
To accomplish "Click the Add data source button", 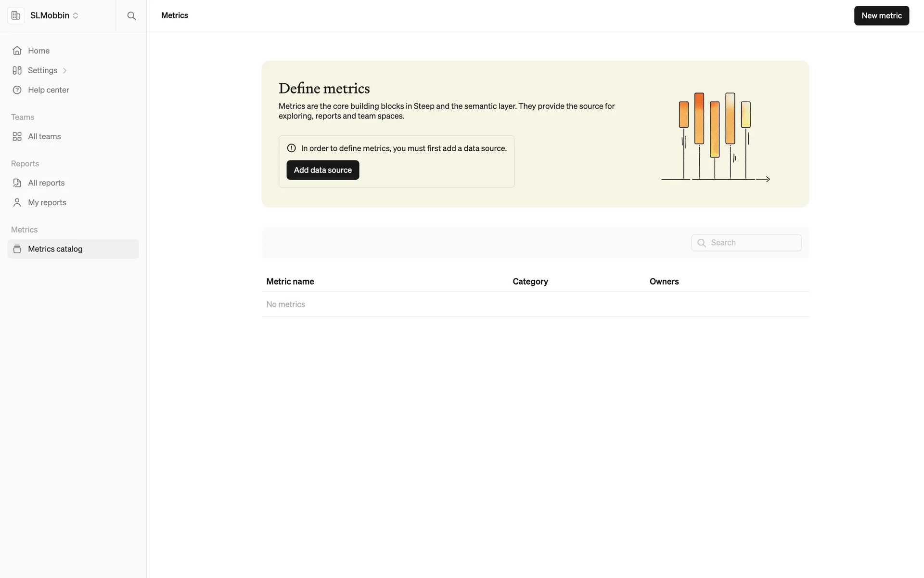I will (x=322, y=170).
